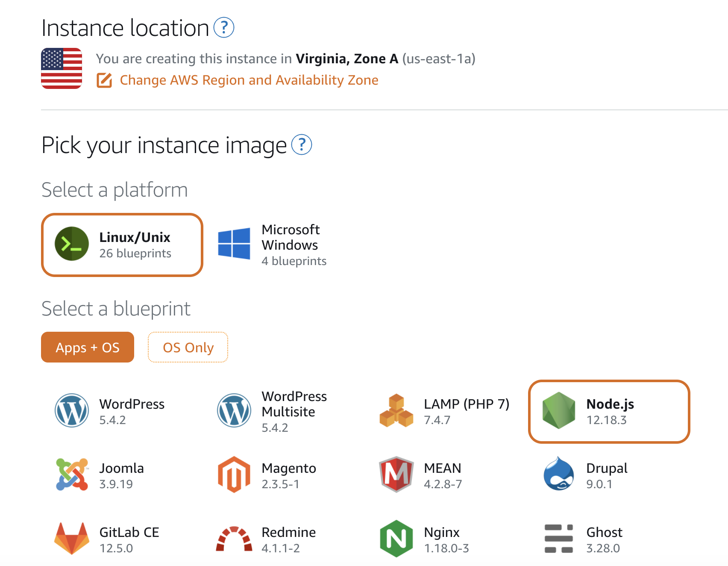The image size is (728, 566).
Task: Select the Ghost blueprint icon
Action: (x=558, y=539)
